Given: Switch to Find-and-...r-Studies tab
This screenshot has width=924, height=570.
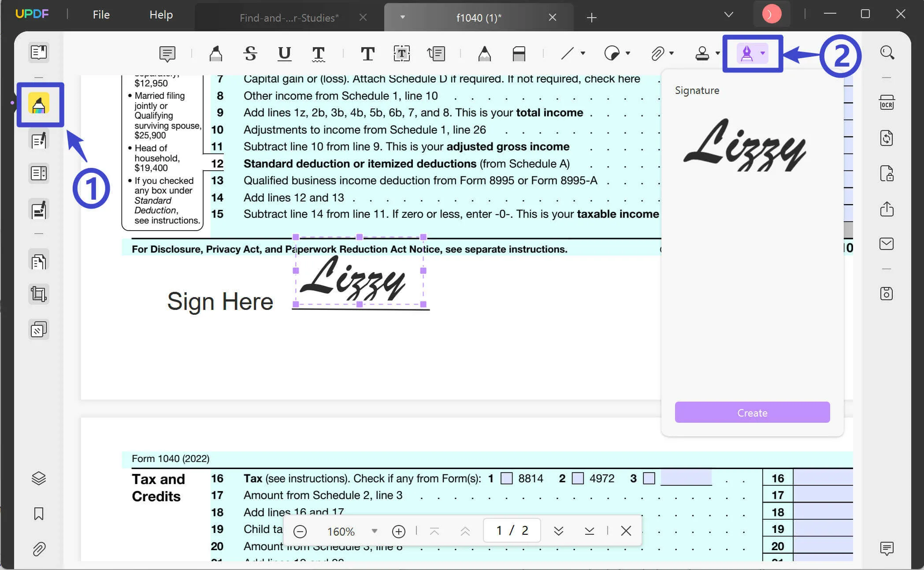Looking at the screenshot, I should coord(289,18).
